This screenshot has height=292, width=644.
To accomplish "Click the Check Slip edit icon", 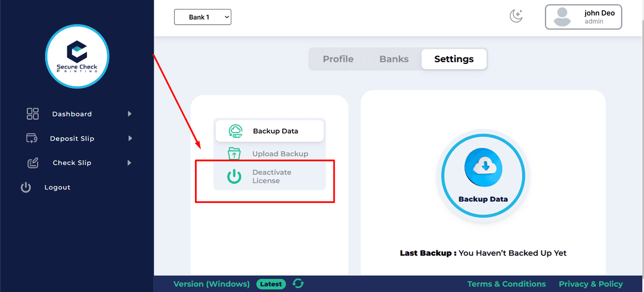I will click(33, 163).
